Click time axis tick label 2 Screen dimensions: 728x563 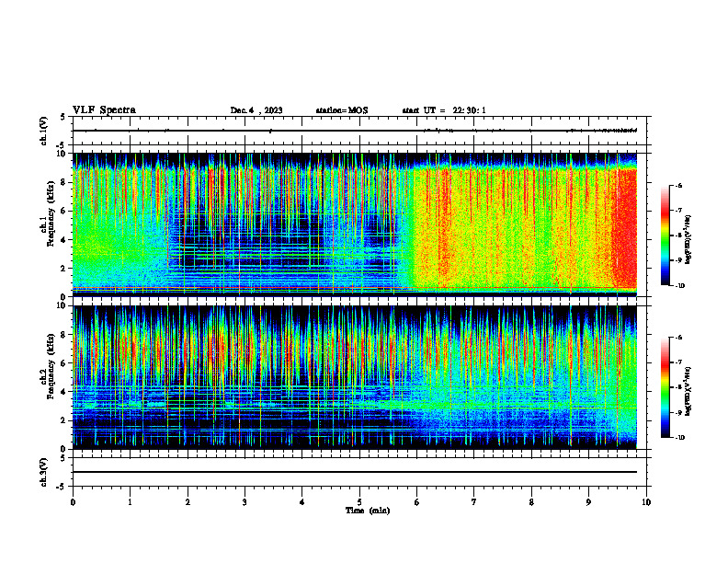coord(188,502)
